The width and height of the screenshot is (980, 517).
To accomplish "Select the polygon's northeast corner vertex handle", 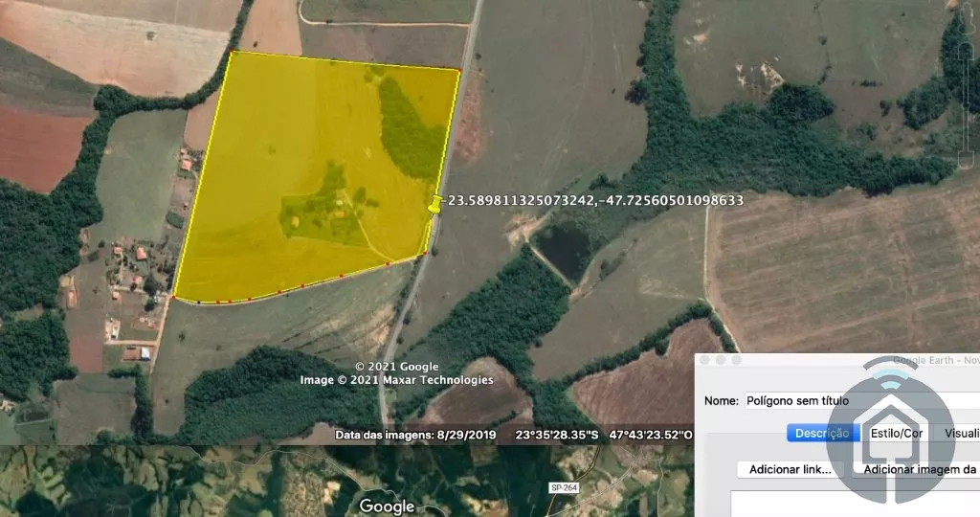I will [x=458, y=71].
